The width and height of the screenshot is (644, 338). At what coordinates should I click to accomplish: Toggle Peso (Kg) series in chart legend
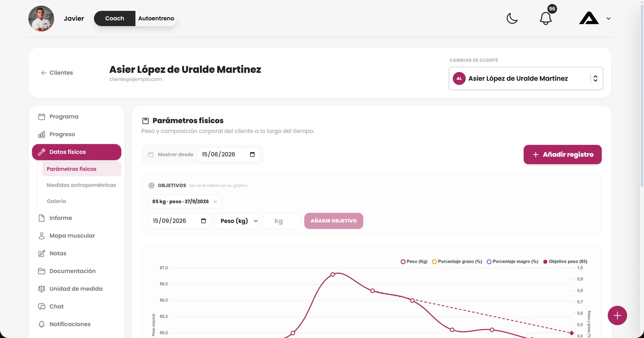pyautogui.click(x=414, y=261)
